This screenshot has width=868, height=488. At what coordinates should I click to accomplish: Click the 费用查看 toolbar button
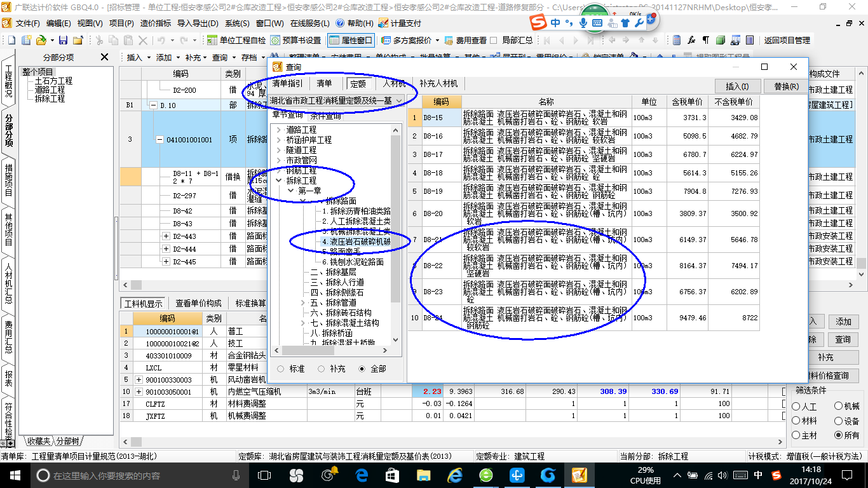465,40
